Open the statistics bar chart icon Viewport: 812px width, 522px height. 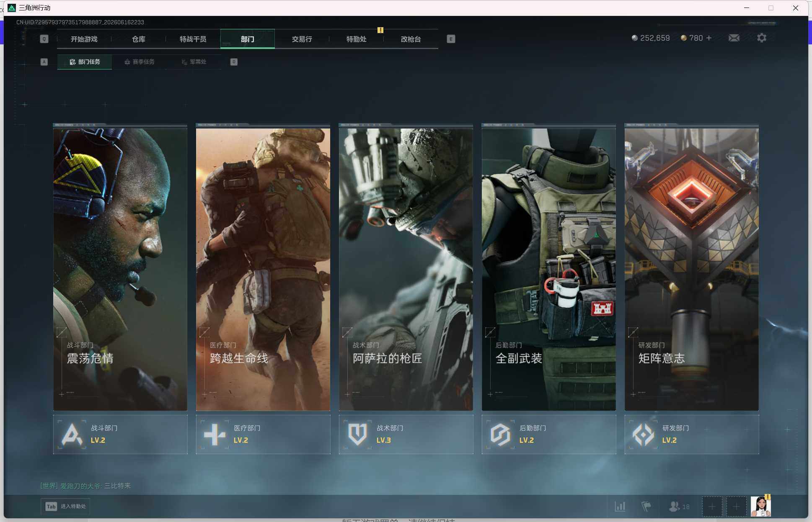[620, 507]
